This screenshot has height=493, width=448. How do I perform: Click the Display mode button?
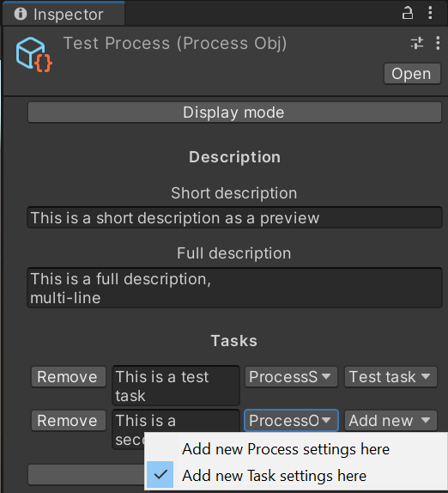coord(234,113)
